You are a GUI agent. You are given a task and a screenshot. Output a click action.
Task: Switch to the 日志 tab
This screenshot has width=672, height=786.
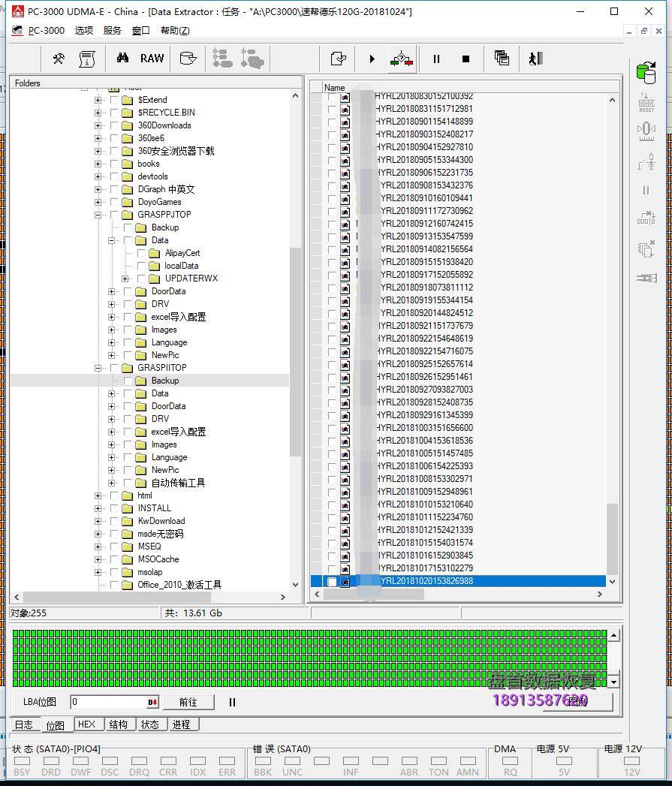(23, 724)
